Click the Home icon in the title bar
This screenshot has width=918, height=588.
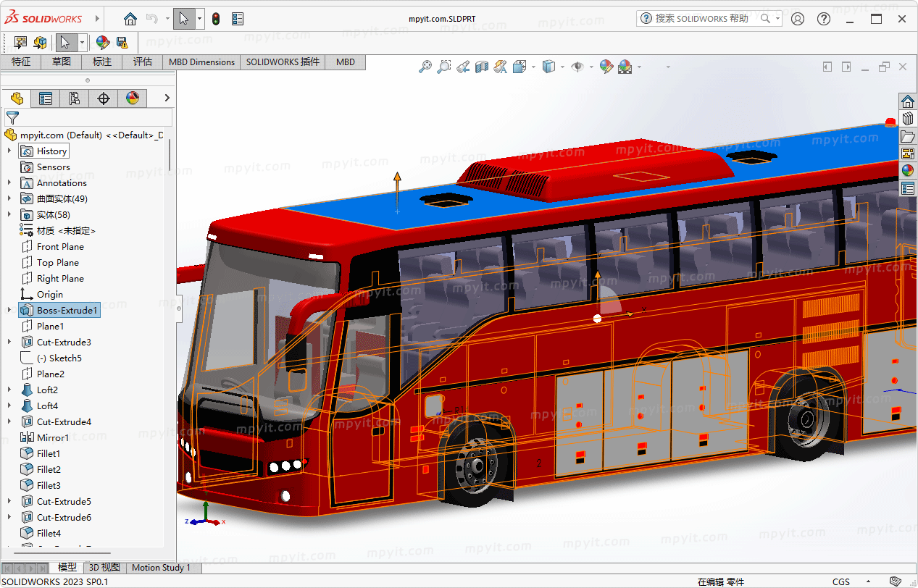tap(130, 19)
